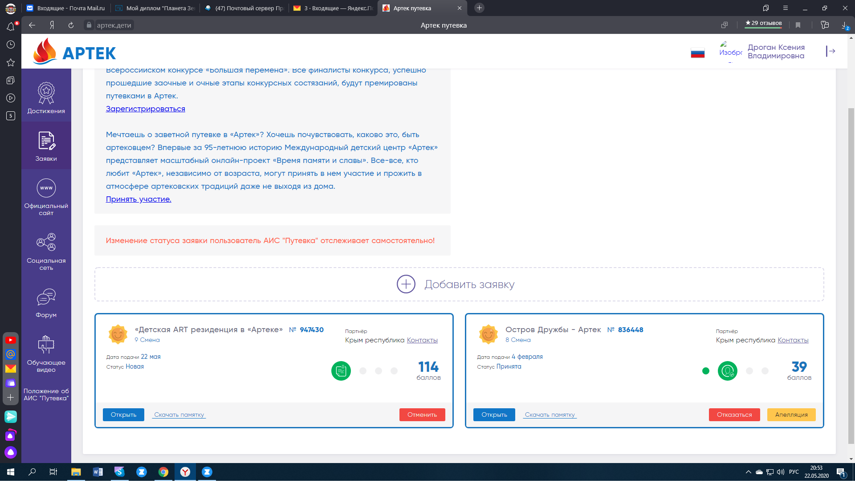Open File Explorer from taskbar

[x=76, y=472]
